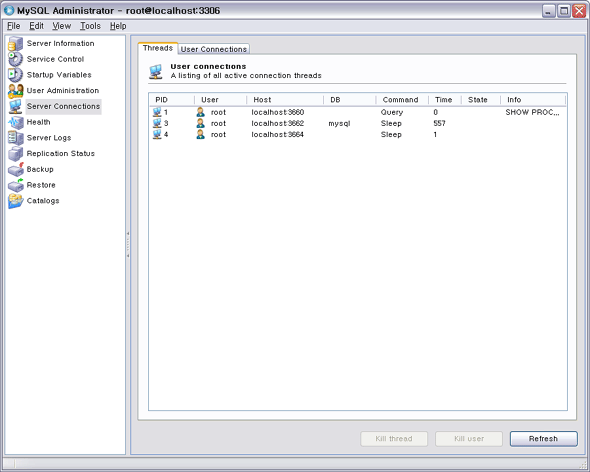Image resolution: width=590 pixels, height=472 pixels.
Task: Click the thread icon for PID 4
Action: pos(157,134)
